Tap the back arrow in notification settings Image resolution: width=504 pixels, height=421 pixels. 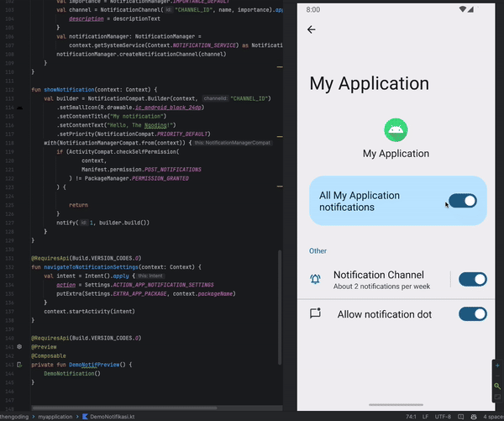pos(312,29)
